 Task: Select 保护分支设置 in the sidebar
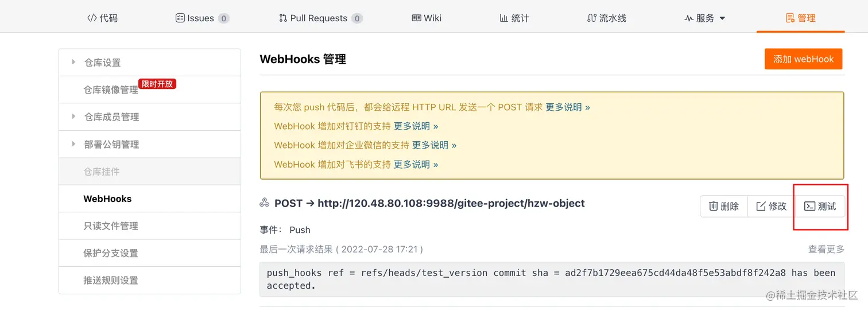[x=111, y=253]
